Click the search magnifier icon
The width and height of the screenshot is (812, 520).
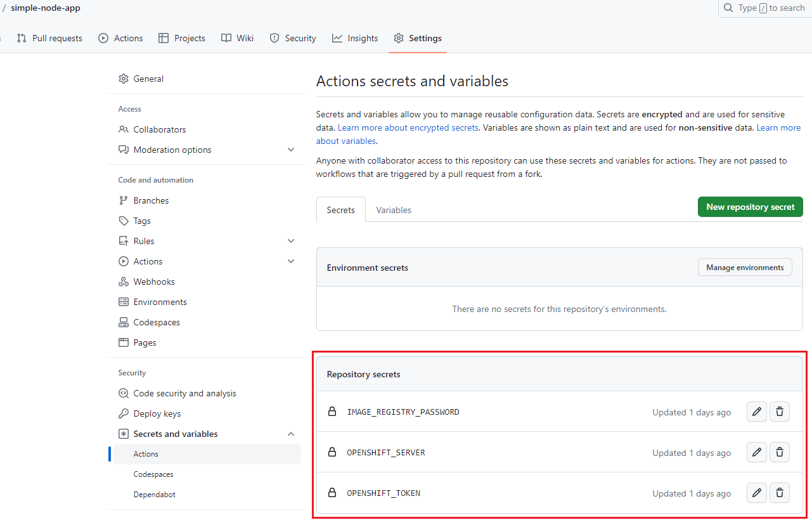coord(729,8)
